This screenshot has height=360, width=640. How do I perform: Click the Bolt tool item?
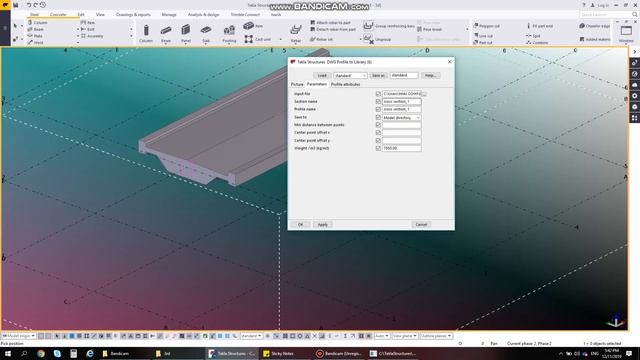click(x=88, y=29)
